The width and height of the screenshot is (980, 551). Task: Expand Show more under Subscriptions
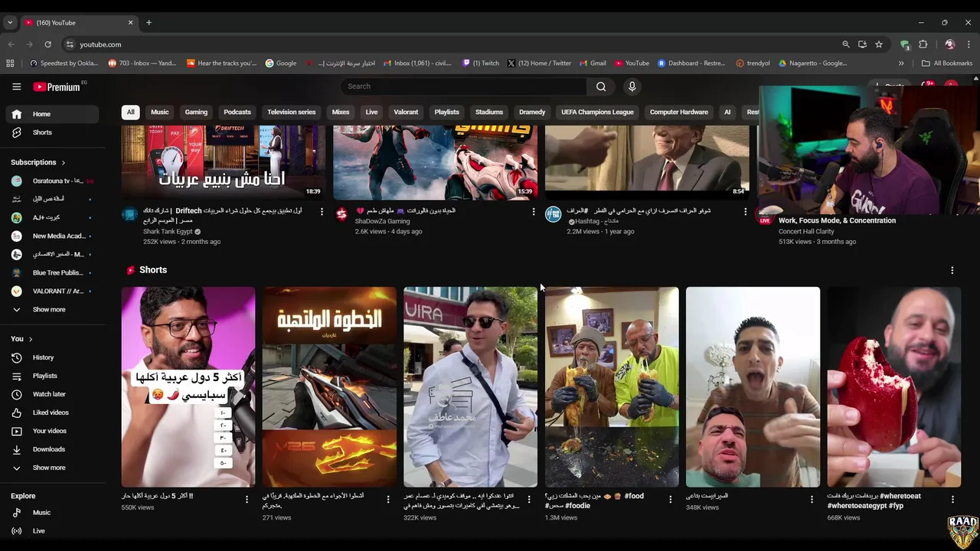click(x=51, y=310)
